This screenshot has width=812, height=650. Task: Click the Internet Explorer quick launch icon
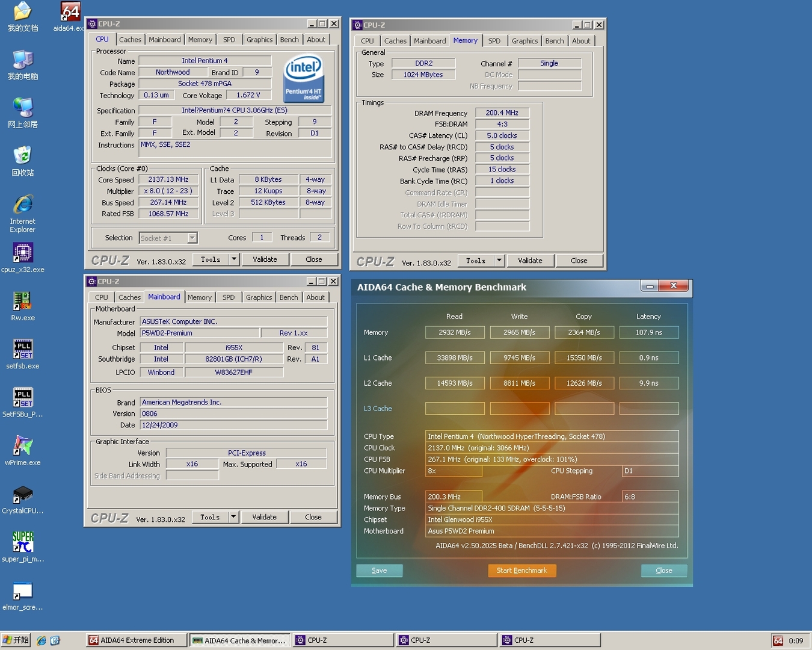(x=42, y=640)
